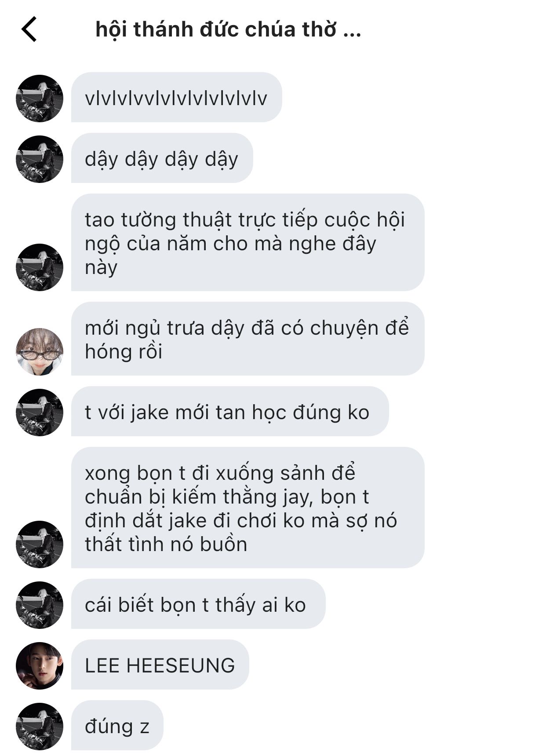Tap avatar beside 'đúng z' message
The image size is (546, 756).
click(40, 727)
